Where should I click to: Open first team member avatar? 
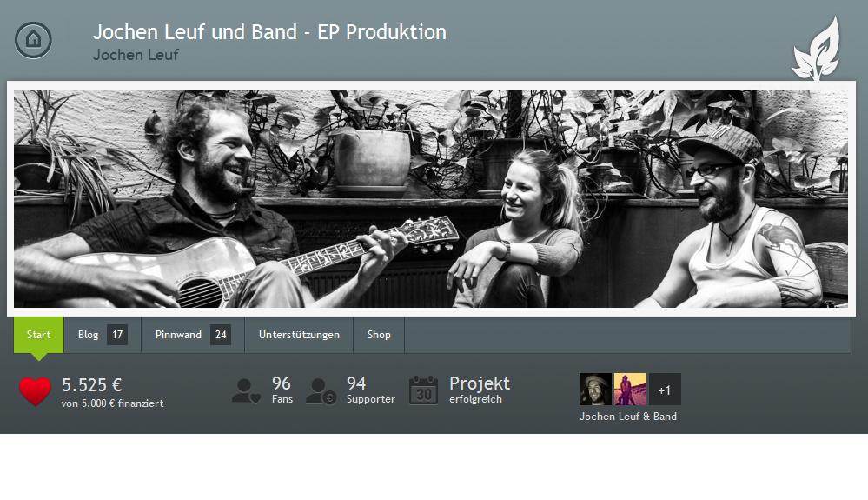tap(596, 390)
